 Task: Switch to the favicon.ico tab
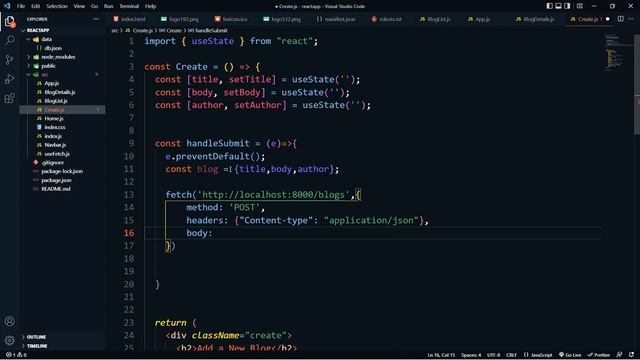click(x=231, y=19)
